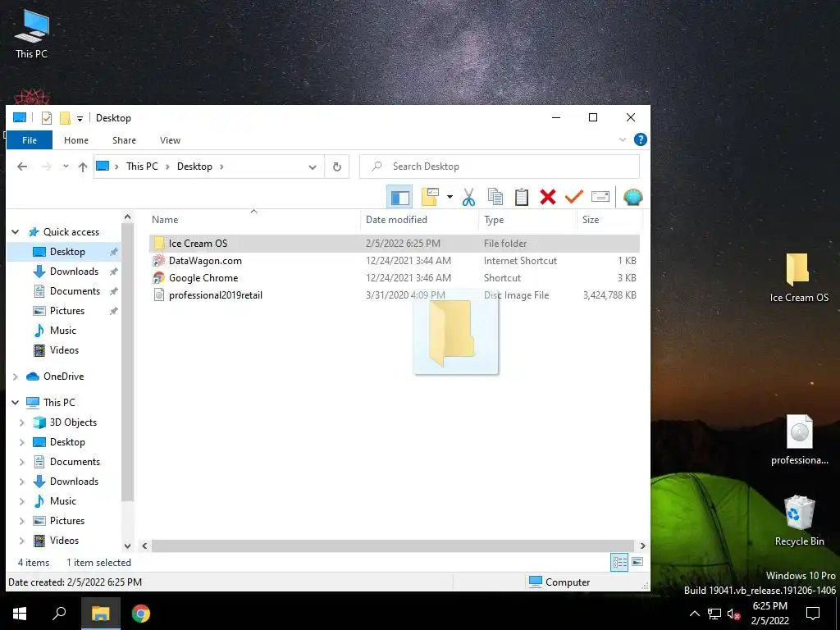
Task: Expand the OneDrive tree node
Action: pos(16,377)
